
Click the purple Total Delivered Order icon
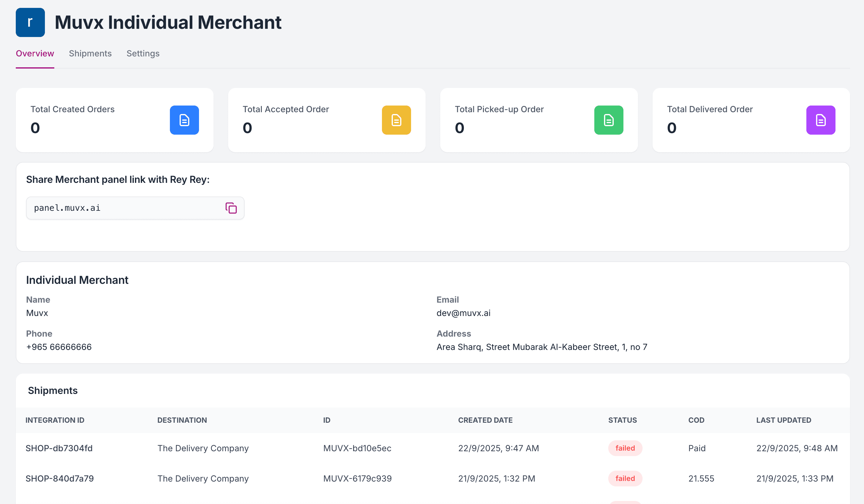click(820, 120)
